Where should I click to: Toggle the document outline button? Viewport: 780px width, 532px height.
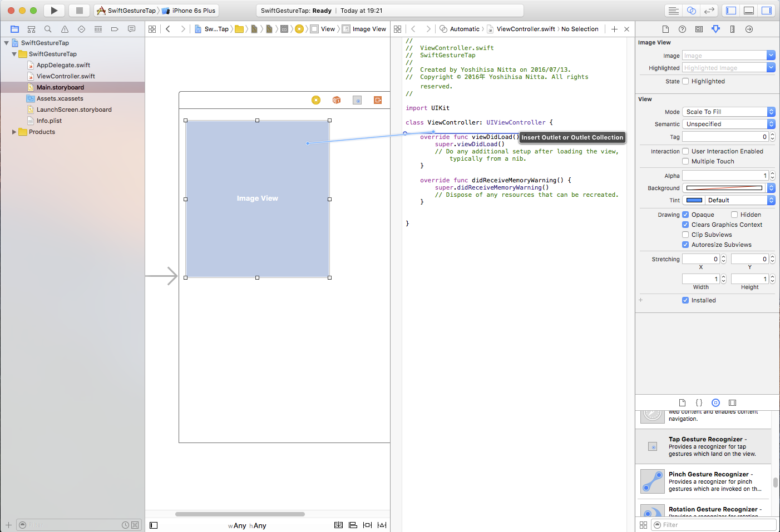(154, 525)
